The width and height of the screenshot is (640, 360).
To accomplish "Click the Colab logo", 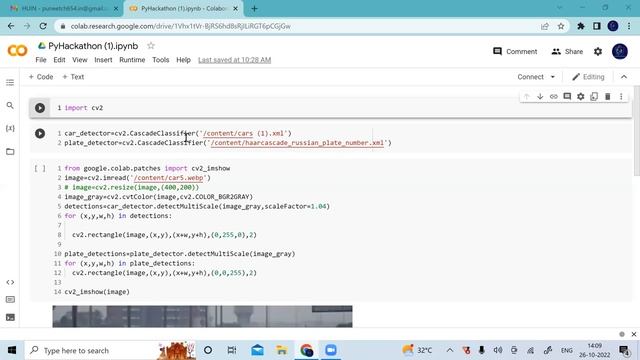I will pyautogui.click(x=18, y=51).
